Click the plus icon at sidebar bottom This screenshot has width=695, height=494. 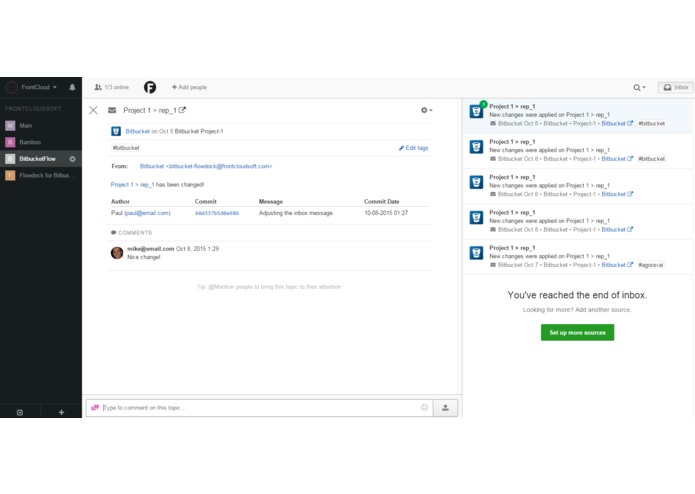[61, 412]
